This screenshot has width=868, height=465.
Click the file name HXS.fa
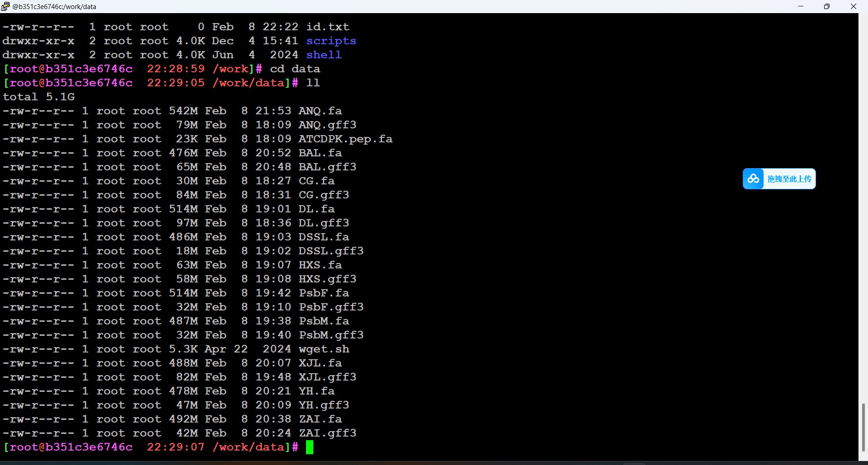pyautogui.click(x=320, y=265)
